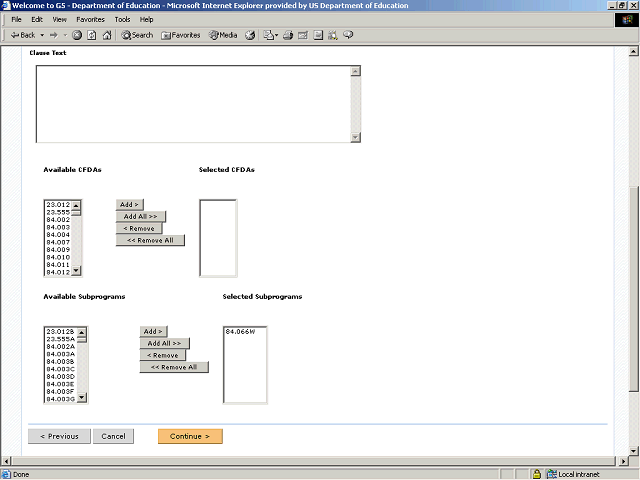Click Add All >> for CFDAs
Screen dimensions: 640x480
[x=141, y=216]
